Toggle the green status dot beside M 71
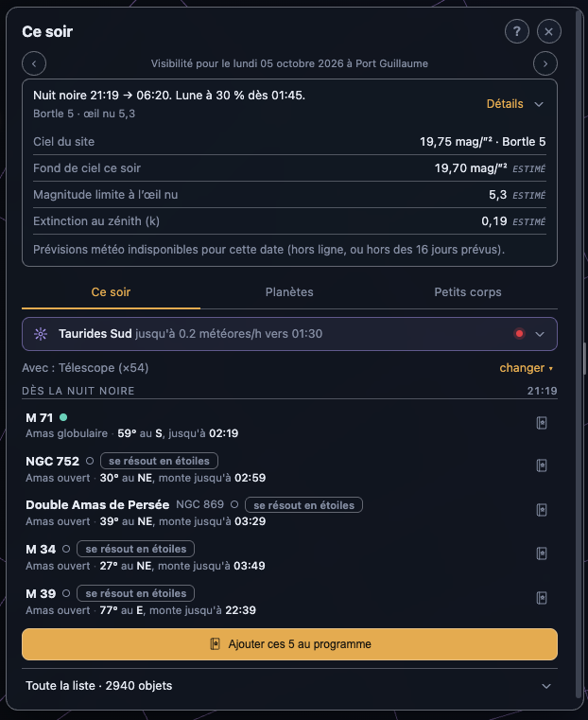588x720 pixels. coord(63,417)
